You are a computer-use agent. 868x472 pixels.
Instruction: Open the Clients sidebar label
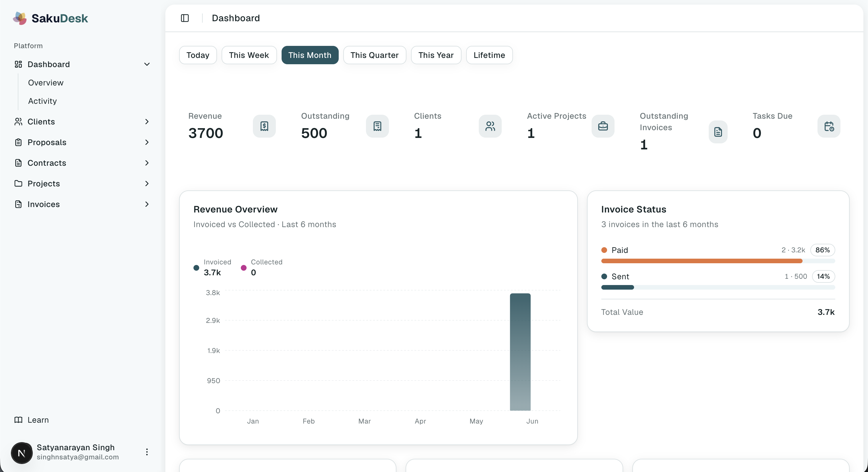[41, 122]
